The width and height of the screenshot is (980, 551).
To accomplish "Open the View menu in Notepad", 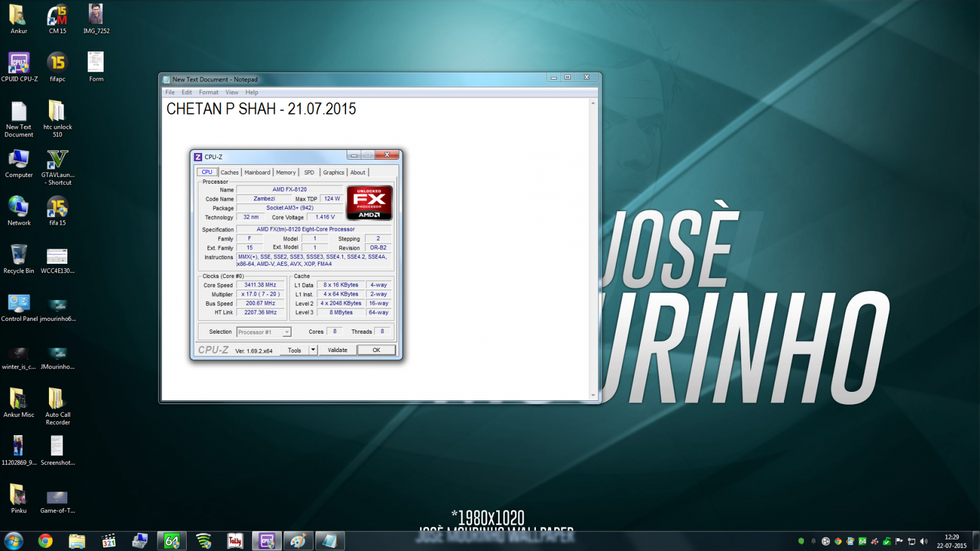I will tap(232, 92).
